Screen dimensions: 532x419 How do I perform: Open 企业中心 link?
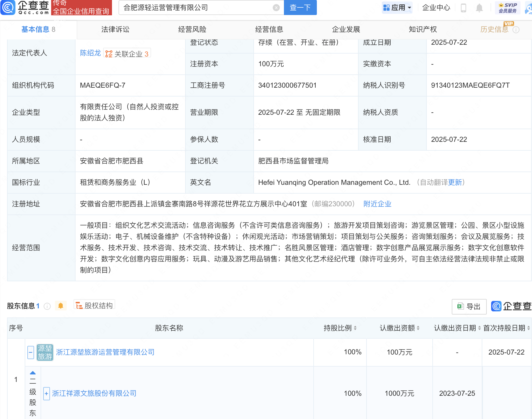(x=436, y=8)
